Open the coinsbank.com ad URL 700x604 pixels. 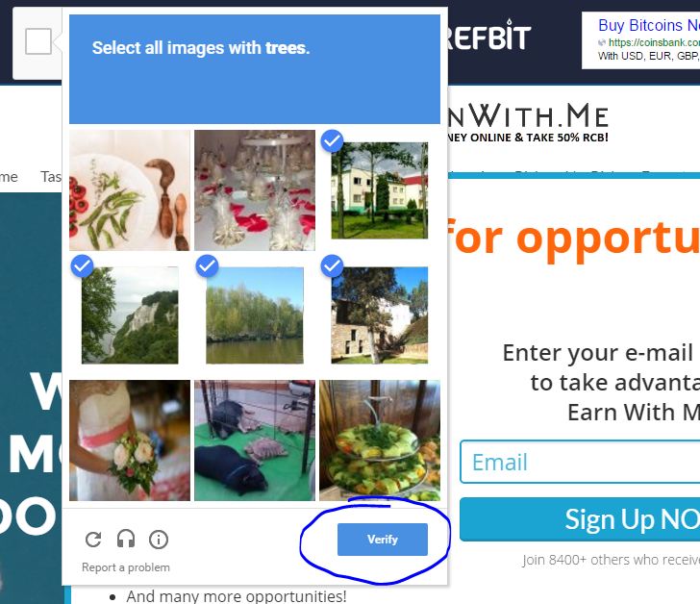pyautogui.click(x=654, y=42)
